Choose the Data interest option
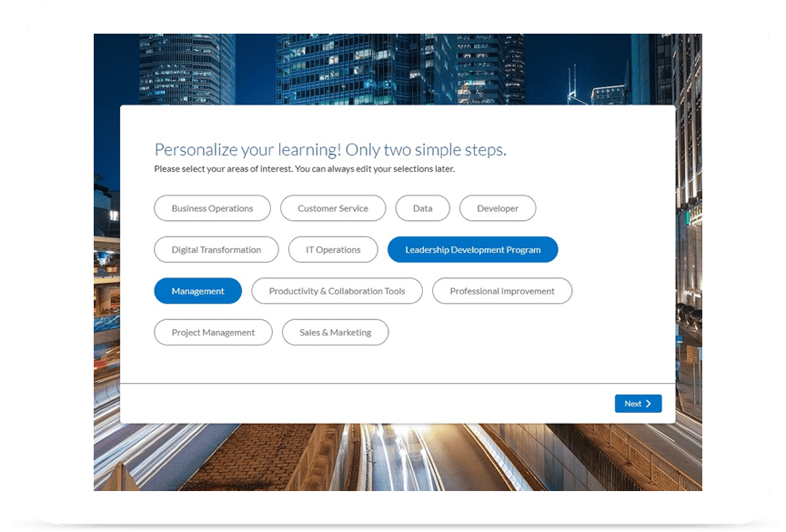The image size is (786, 532). 422,208
